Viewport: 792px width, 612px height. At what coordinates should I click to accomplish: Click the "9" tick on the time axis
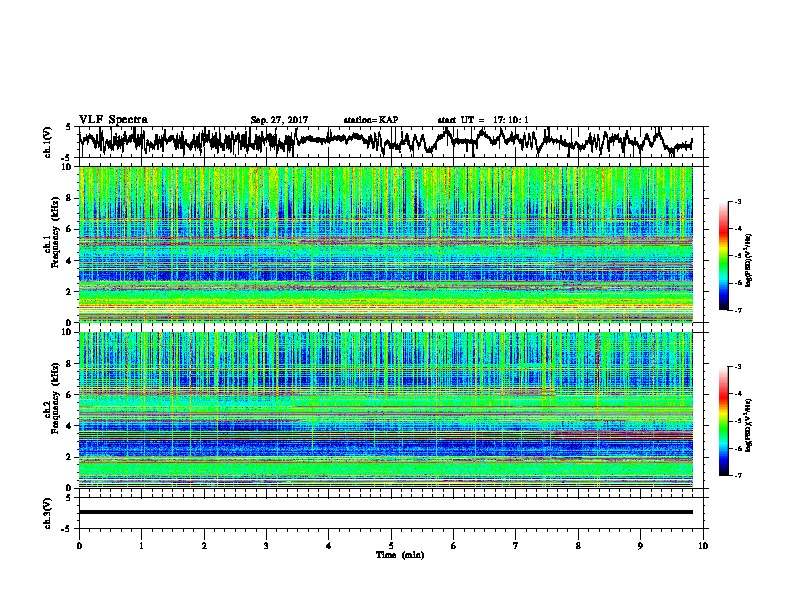click(x=640, y=546)
